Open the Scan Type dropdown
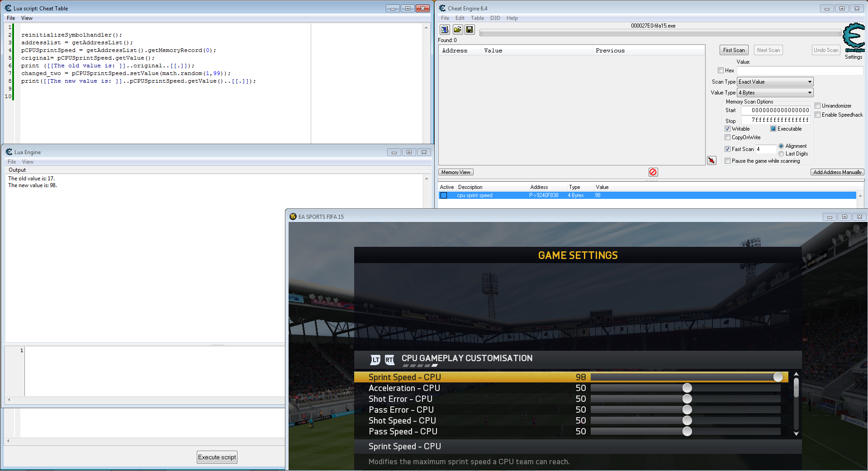 (775, 82)
